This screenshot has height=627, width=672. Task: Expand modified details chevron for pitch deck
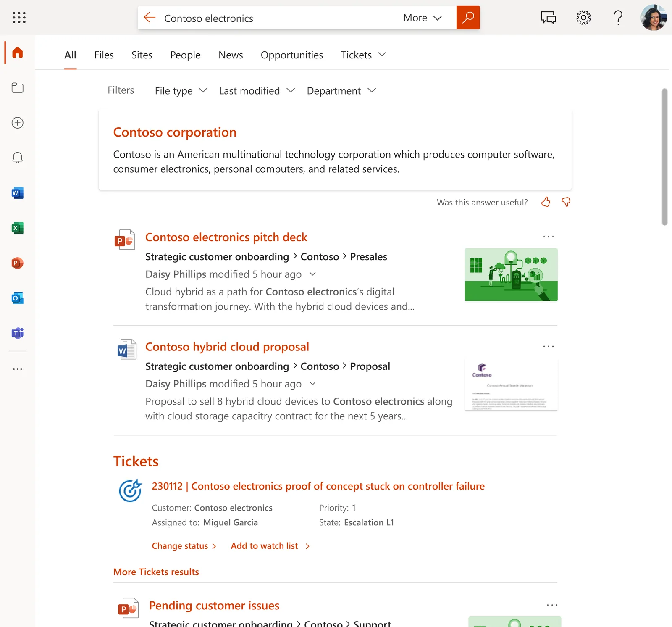312,274
